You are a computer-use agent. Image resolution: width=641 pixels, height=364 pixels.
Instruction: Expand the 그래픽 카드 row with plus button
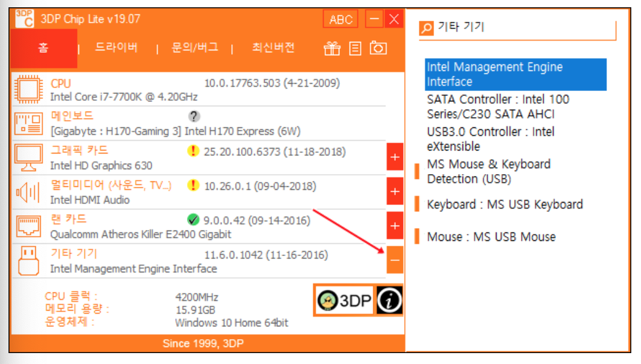point(395,157)
